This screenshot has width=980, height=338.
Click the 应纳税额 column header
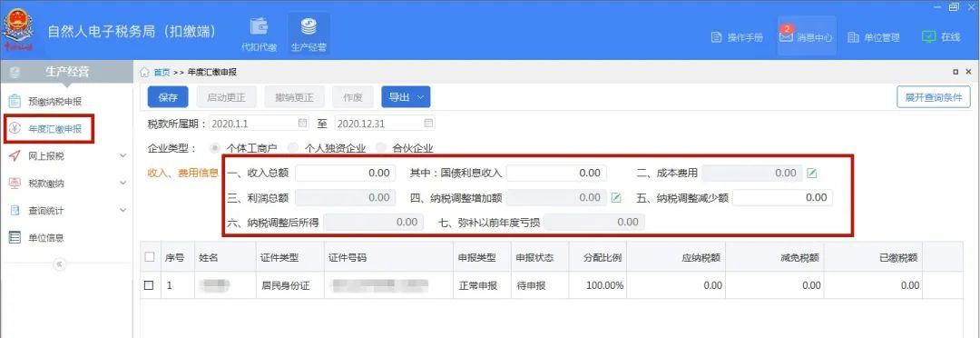[677, 256]
